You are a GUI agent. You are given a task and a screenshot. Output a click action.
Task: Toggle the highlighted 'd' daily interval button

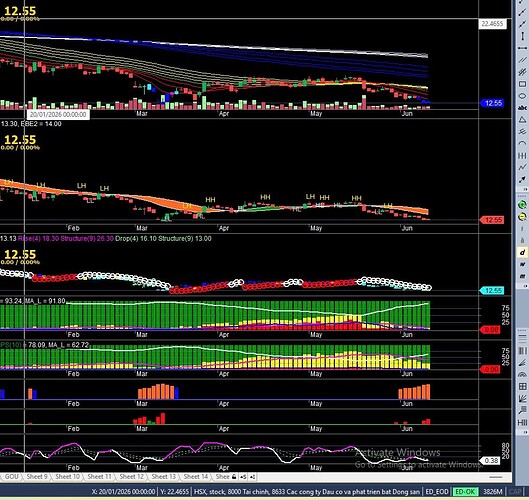[522, 252]
